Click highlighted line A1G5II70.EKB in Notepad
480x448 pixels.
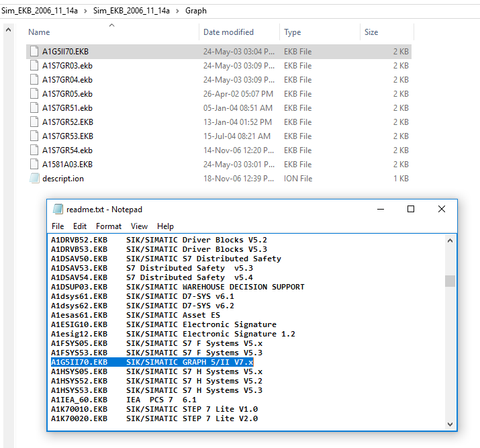(152, 362)
